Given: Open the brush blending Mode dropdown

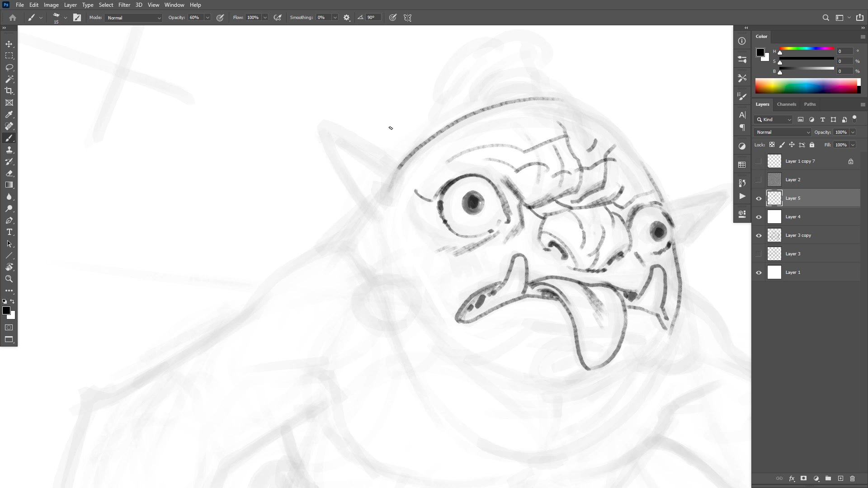Looking at the screenshot, I should pos(133,18).
